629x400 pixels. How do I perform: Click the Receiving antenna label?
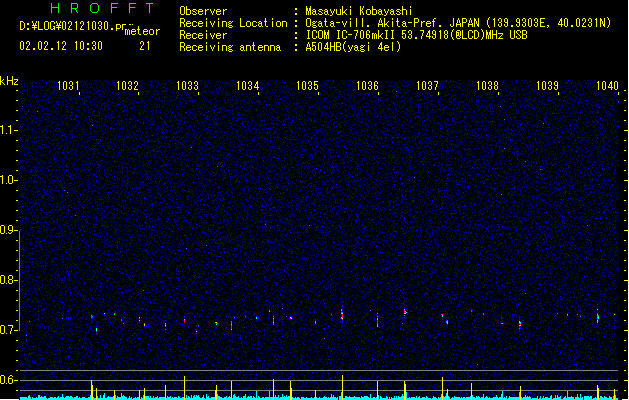[x=230, y=47]
